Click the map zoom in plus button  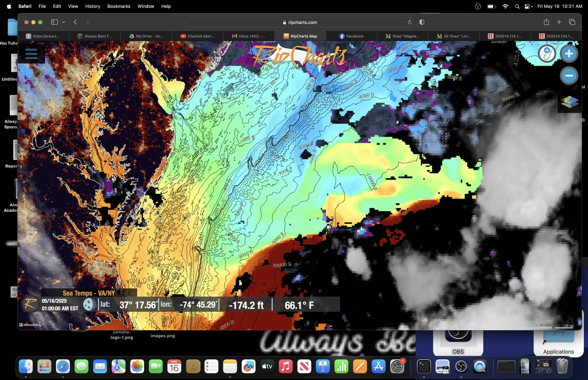[x=569, y=54]
